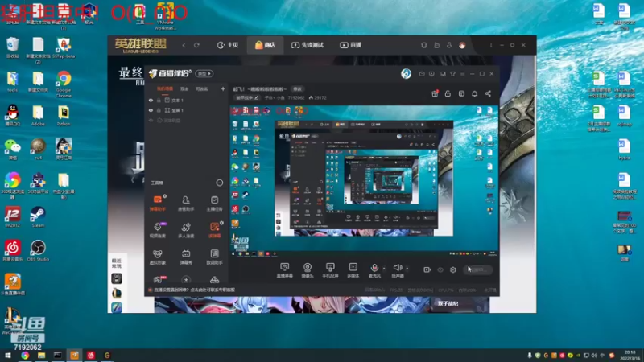Collapse the 工具箱 toolbox circle button
The height and width of the screenshot is (362, 644).
220,183
